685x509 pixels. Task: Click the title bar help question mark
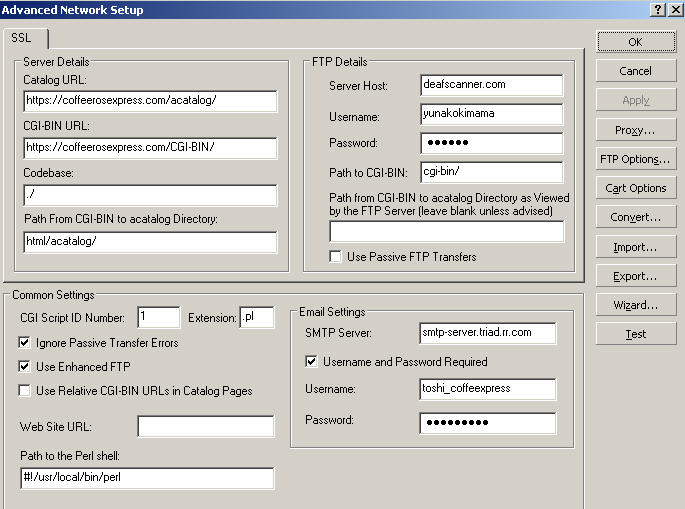658,9
